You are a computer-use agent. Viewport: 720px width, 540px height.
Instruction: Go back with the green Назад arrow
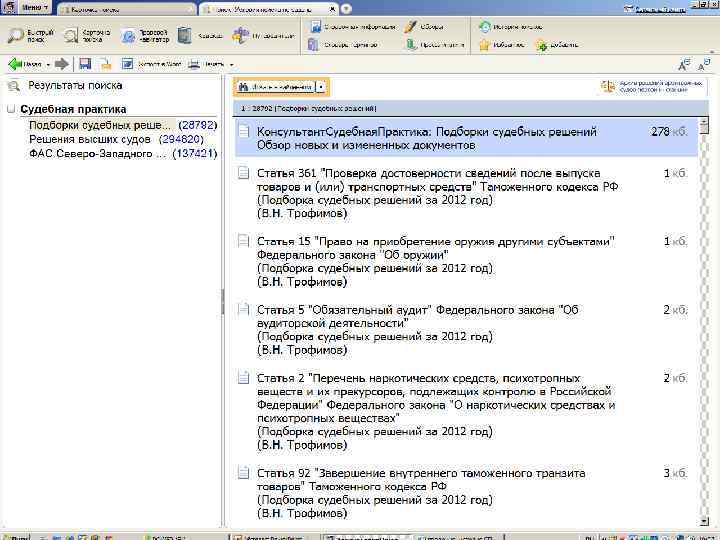[x=25, y=64]
